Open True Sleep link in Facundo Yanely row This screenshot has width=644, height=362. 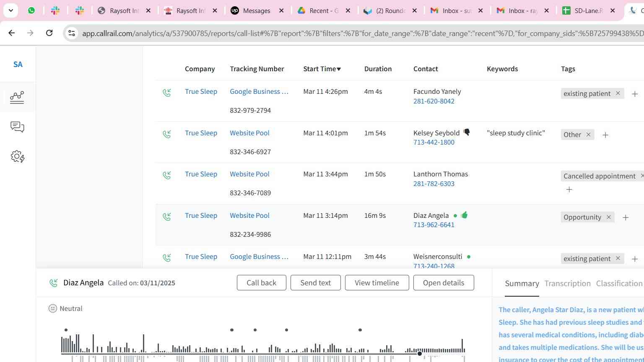coord(201,91)
